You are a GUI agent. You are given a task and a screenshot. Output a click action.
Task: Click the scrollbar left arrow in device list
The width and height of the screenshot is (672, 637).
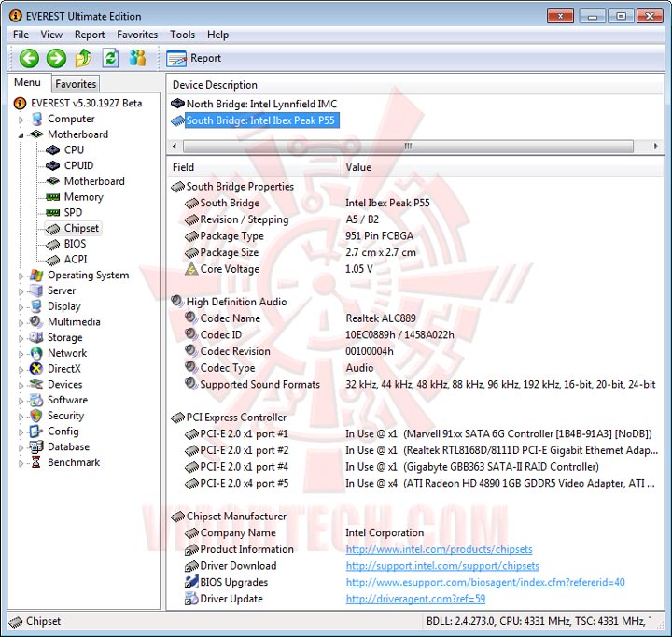[175, 146]
